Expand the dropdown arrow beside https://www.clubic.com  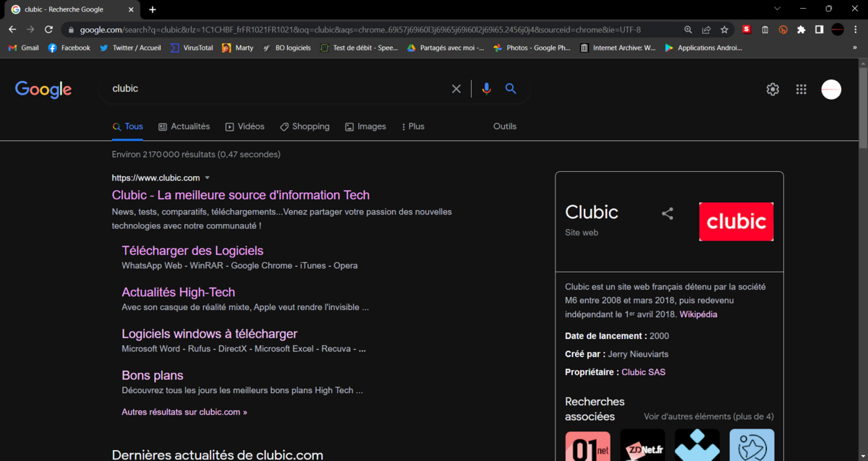(x=207, y=178)
